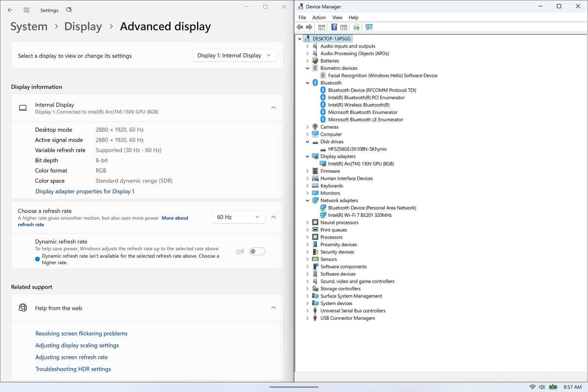Click the 8:57 AM taskbar clock

tap(573, 387)
